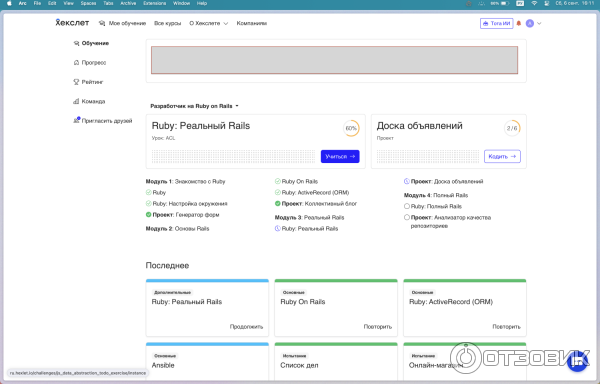
Task: Click the Прогресс home icon in sidebar
Action: (76, 62)
